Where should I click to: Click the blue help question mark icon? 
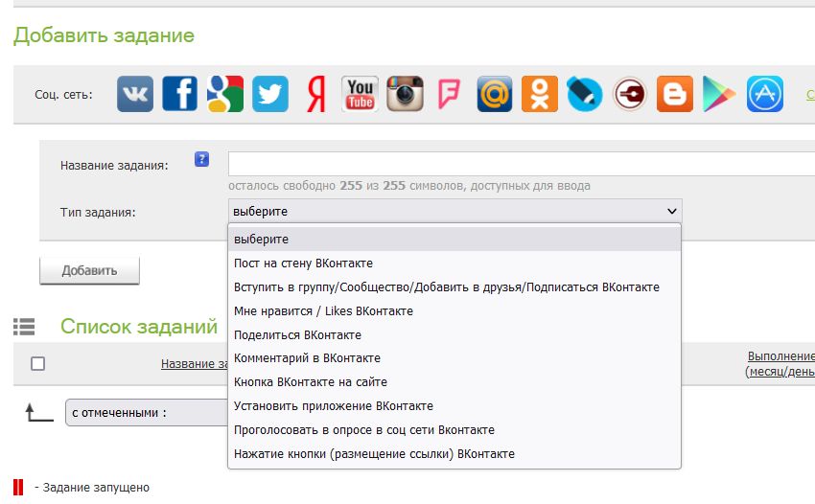pyautogui.click(x=201, y=160)
